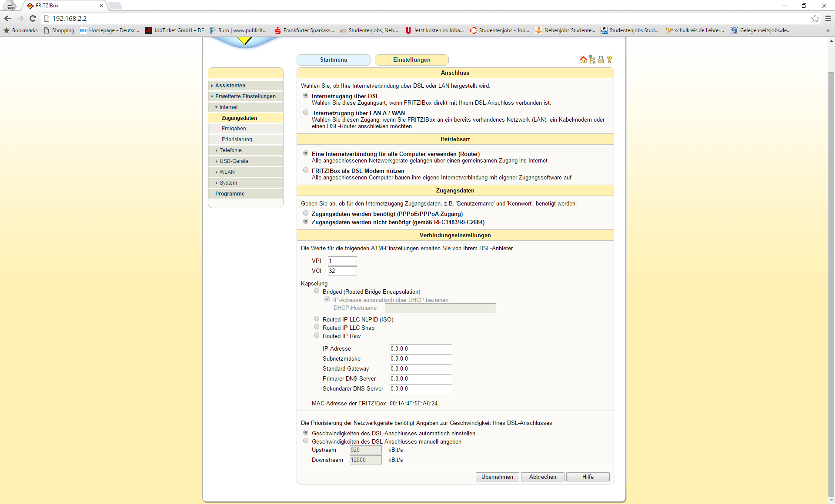Go back using the browser back arrow
This screenshot has height=504, width=835.
pyautogui.click(x=7, y=18)
